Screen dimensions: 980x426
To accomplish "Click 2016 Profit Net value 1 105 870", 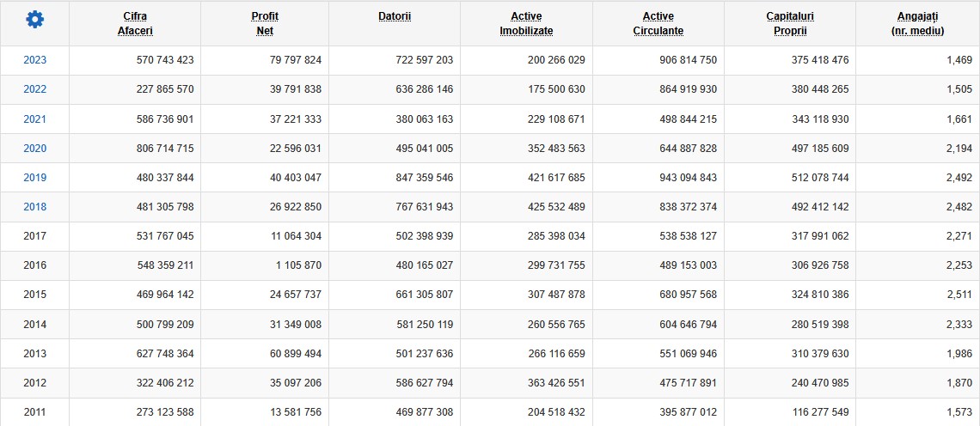I will click(x=294, y=265).
